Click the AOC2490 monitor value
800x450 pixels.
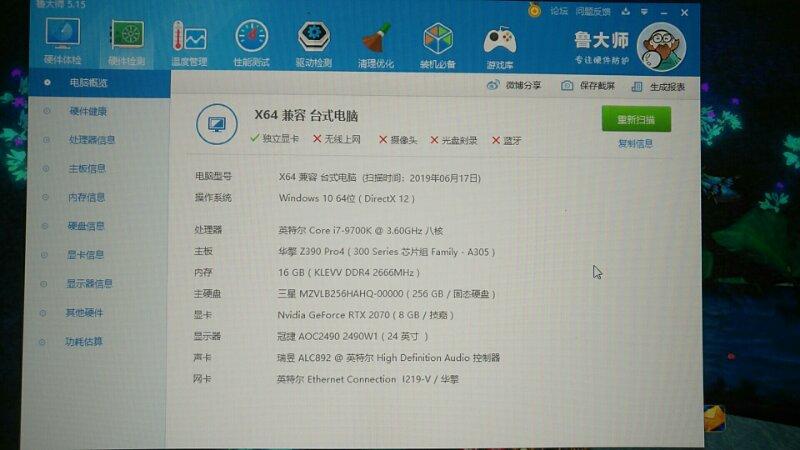[x=353, y=336]
